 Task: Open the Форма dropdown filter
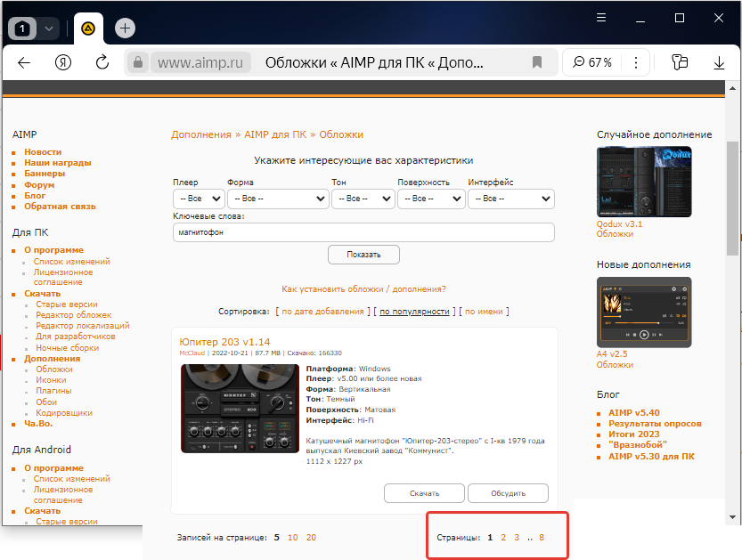(278, 199)
